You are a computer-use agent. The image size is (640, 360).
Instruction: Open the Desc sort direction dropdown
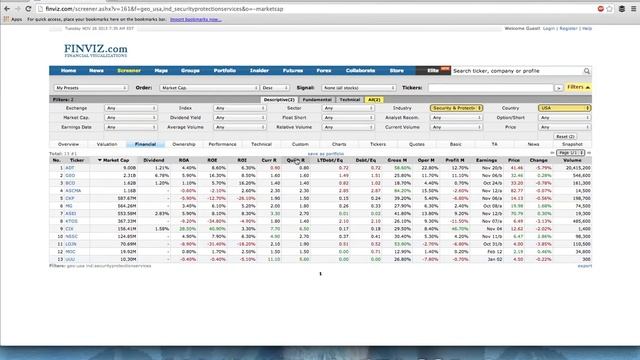click(275, 88)
